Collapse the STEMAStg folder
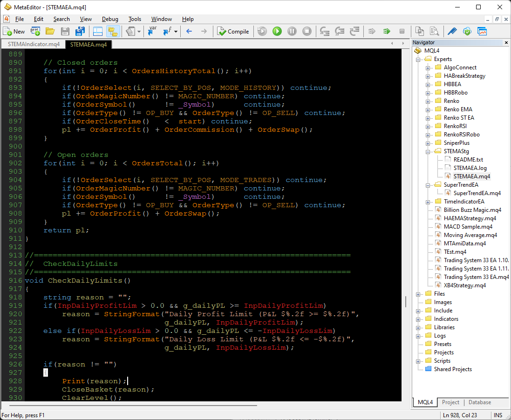511x420 pixels. click(428, 151)
